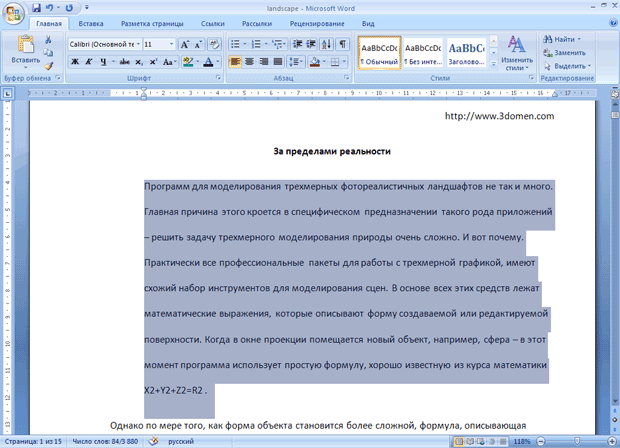This screenshot has height=448, width=620.
Task: Click the word count in status bar
Action: coord(105,441)
